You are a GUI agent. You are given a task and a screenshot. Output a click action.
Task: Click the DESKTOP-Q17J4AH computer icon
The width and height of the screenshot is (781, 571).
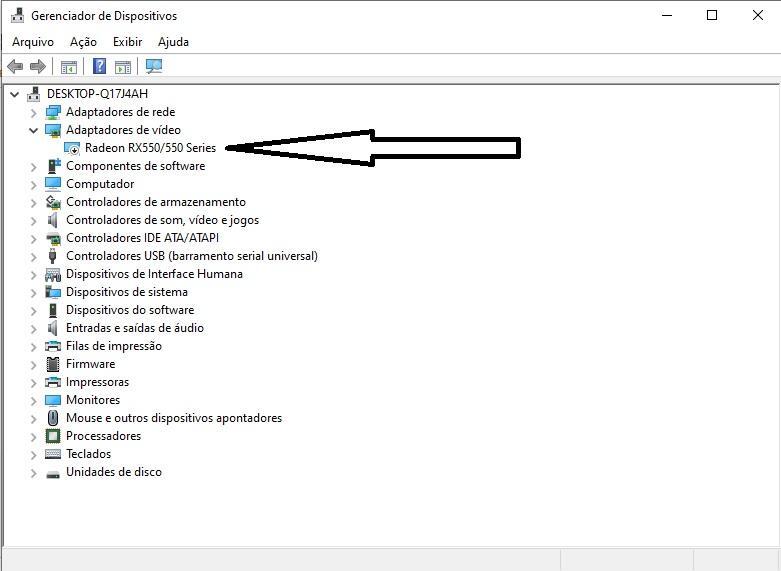click(x=34, y=94)
